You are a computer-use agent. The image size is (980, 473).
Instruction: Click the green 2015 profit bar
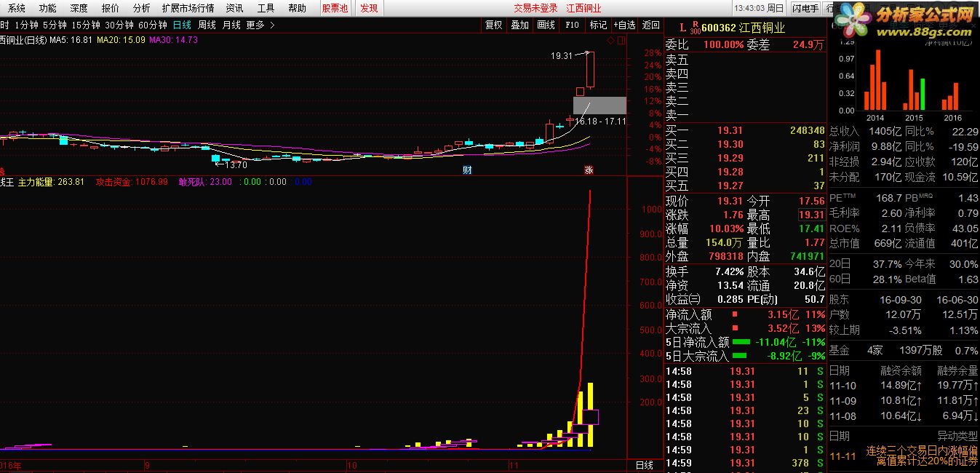[x=923, y=95]
